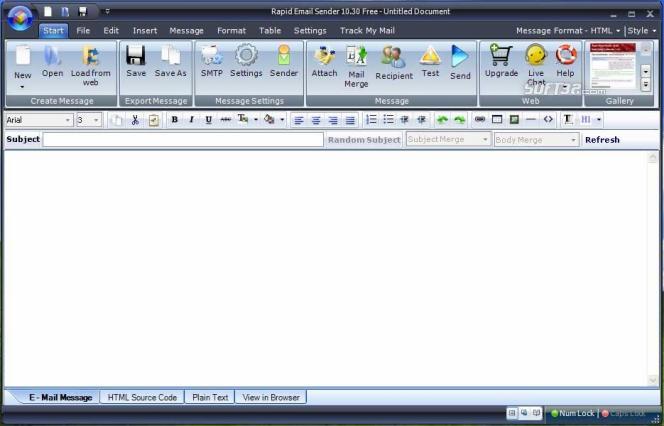The width and height of the screenshot is (664, 426).
Task: Redo with the green right arrow
Action: point(459,120)
